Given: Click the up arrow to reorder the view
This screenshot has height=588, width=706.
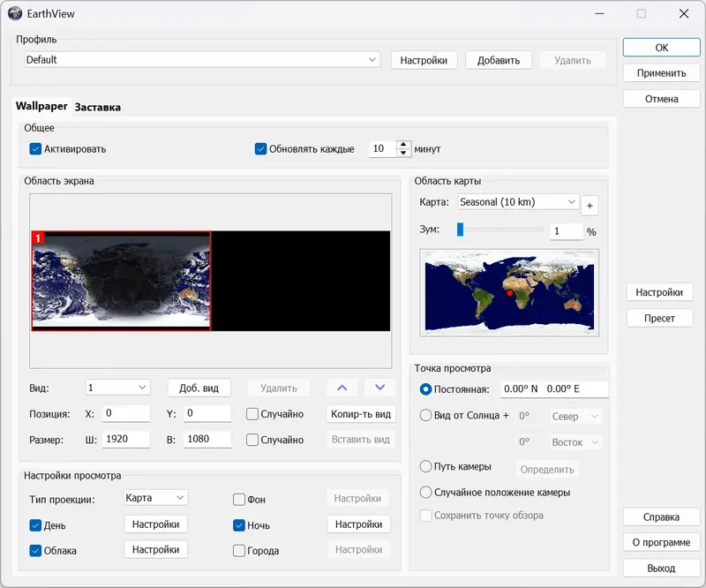Looking at the screenshot, I should (x=342, y=387).
